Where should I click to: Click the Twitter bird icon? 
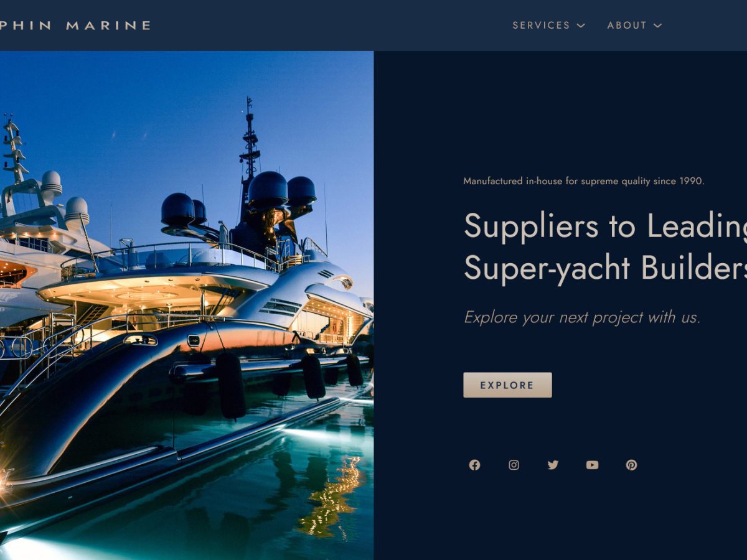click(x=553, y=465)
